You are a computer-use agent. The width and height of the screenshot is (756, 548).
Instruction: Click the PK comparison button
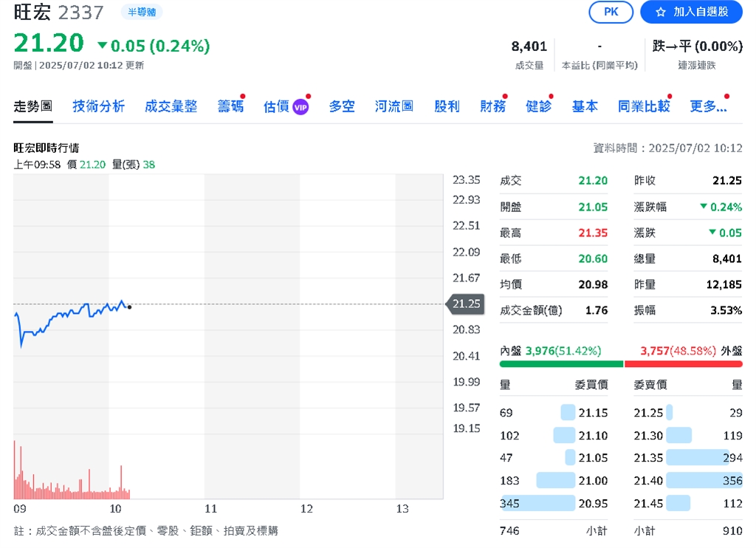[x=611, y=12]
